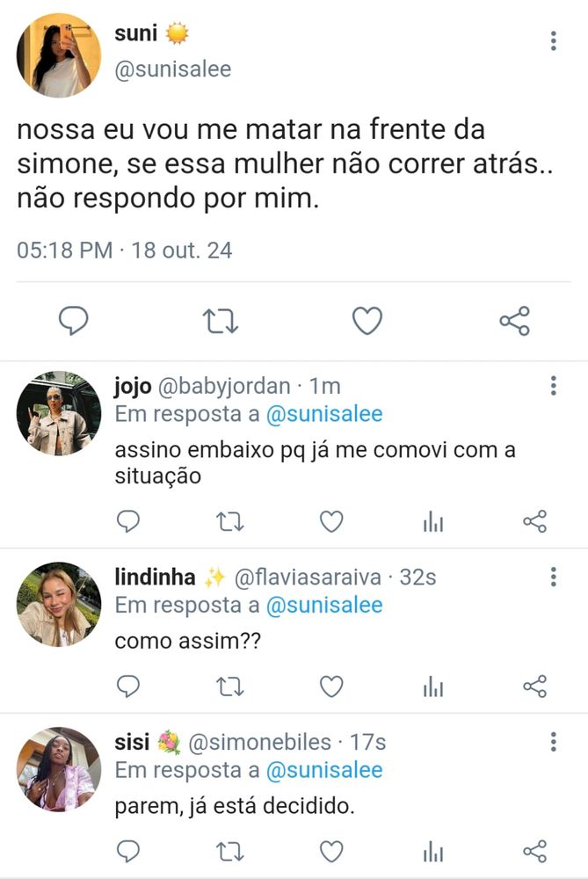Open more options on lindinha's reply
Screen dimensions: 588x879
pos(553,577)
